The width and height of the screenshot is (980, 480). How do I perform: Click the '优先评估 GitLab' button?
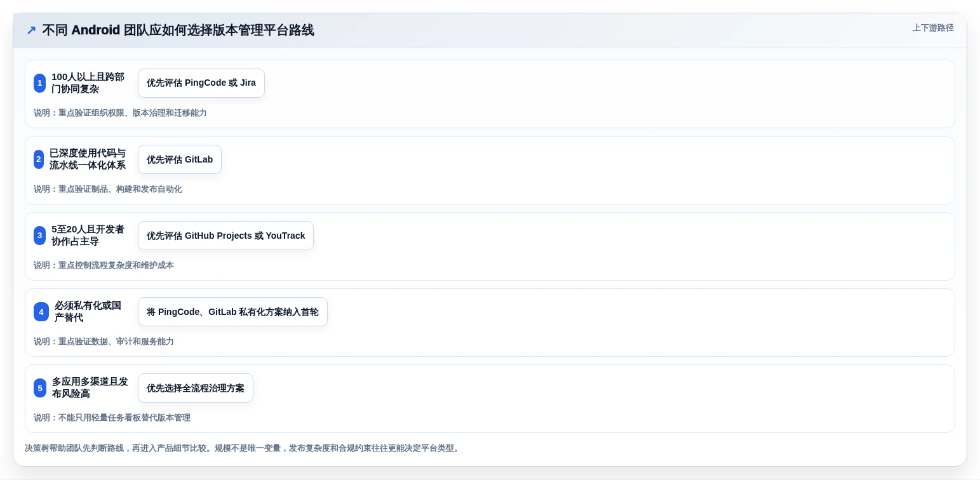coord(180,159)
